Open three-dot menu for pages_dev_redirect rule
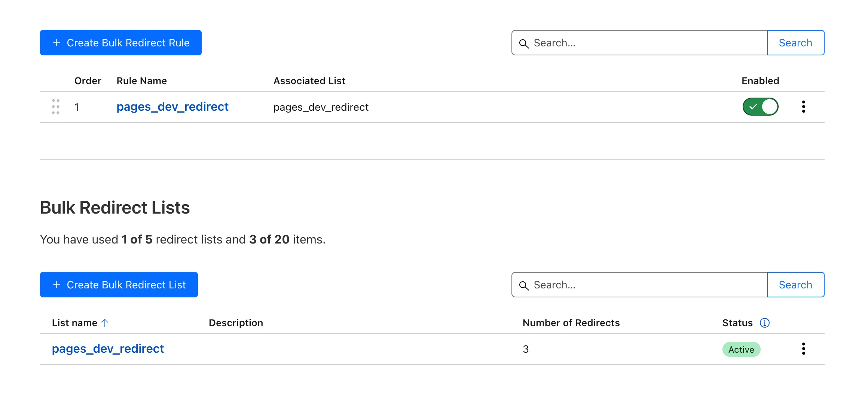Image resolution: width=868 pixels, height=395 pixels. coord(803,107)
